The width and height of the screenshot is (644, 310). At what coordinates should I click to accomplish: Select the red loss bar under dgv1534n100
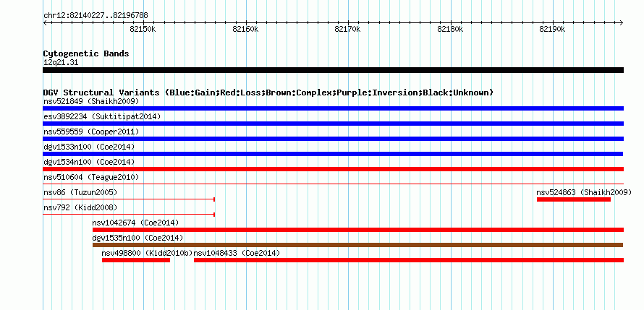333,169
